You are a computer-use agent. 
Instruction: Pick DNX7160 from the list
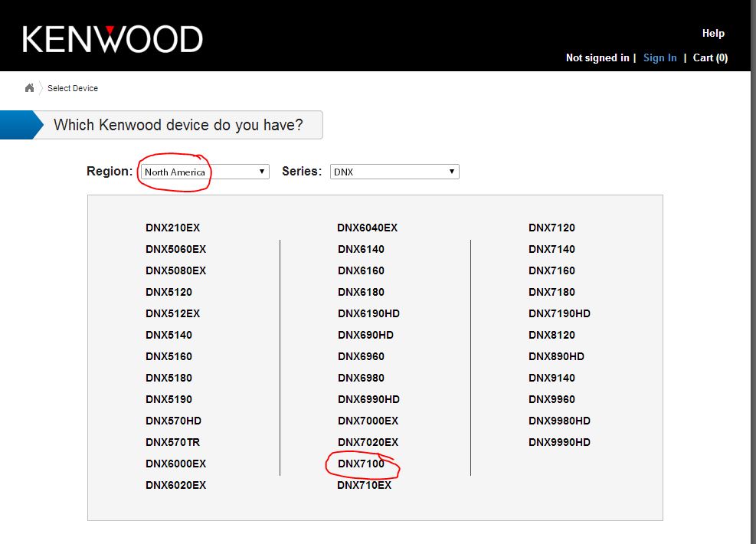pyautogui.click(x=551, y=270)
